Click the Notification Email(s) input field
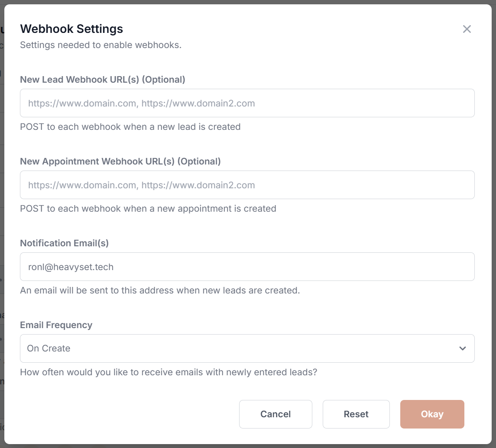The height and width of the screenshot is (448, 496). pos(247,267)
